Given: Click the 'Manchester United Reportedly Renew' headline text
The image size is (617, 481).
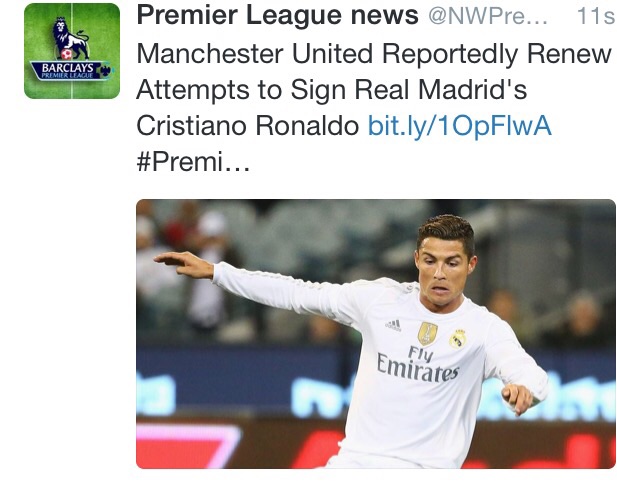Looking at the screenshot, I should [x=374, y=54].
